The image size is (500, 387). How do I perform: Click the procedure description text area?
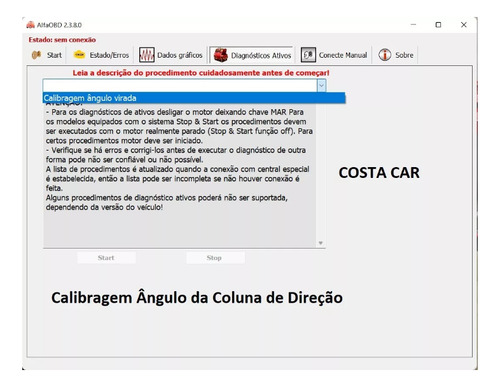click(180, 175)
